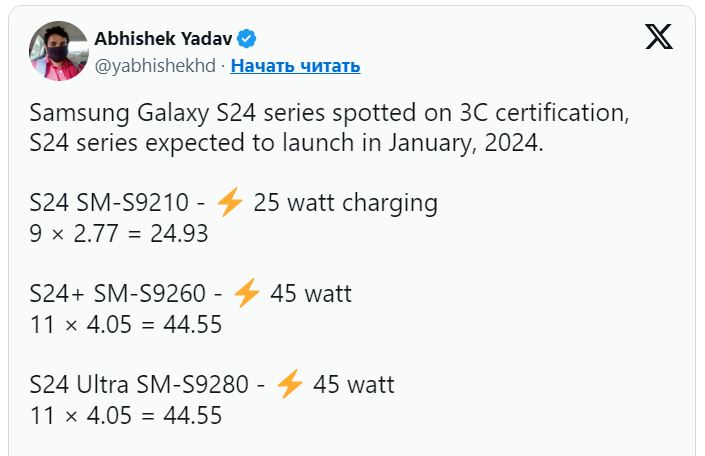
Task: Click the lightning emoji beside 25 watt charging
Action: 230,203
